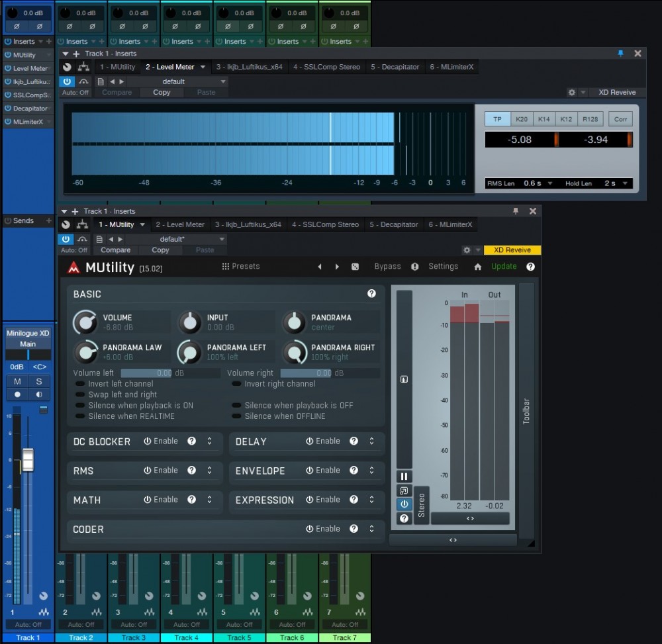
Task: Click the MUtility random preset dice icon
Action: tap(355, 267)
